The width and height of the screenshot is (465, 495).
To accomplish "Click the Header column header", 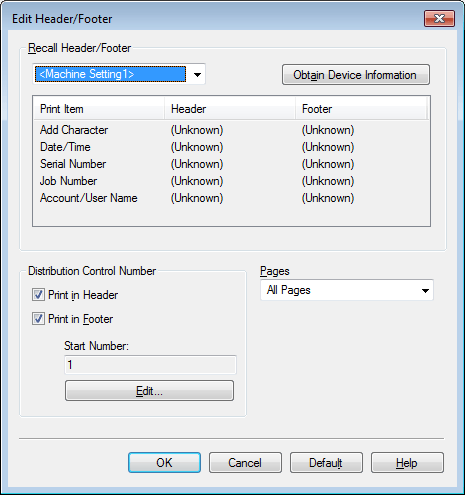I will click(x=230, y=109).
